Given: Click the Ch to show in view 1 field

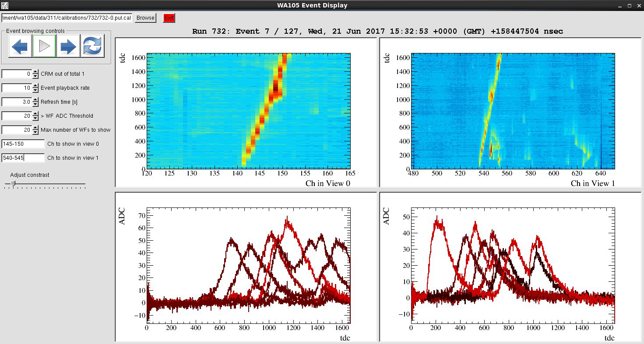Looking at the screenshot, I should (x=23, y=158).
